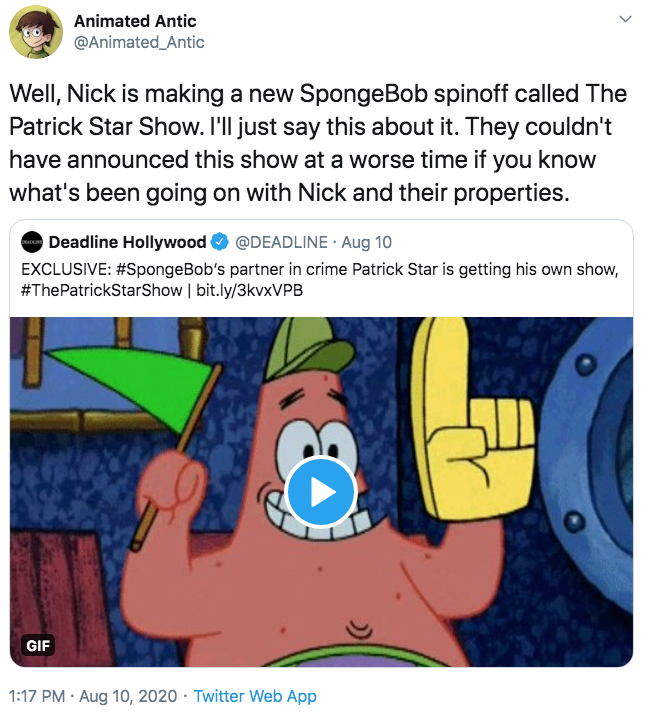Click the main tweet text about Nick
Screen dimensions: 647x712
pyautogui.click(x=318, y=142)
